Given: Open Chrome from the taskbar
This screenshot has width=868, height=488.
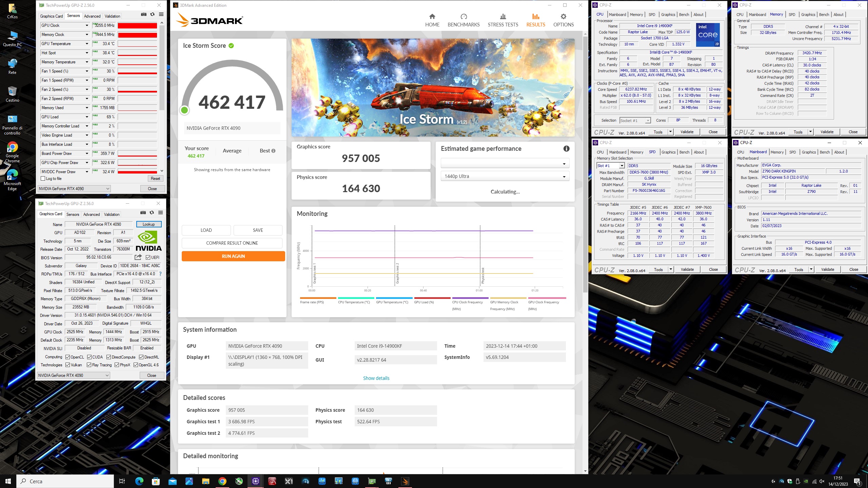Looking at the screenshot, I should pyautogui.click(x=222, y=481).
